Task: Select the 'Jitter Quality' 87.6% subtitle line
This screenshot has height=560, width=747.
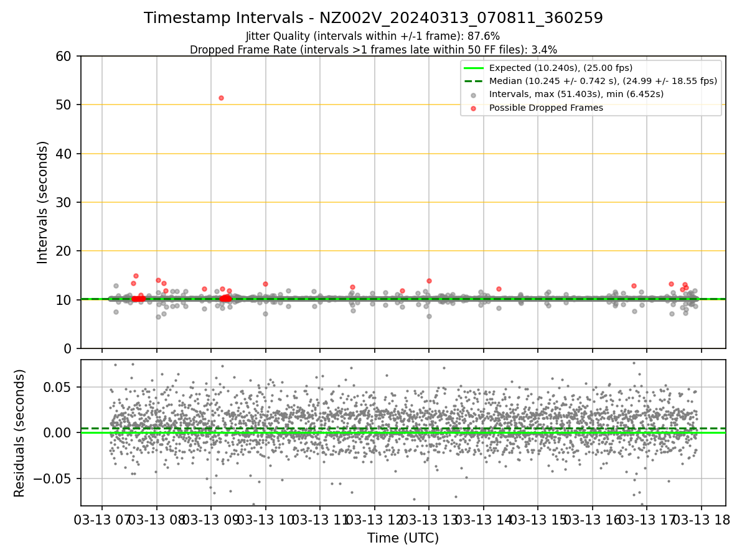Action: coord(373,37)
